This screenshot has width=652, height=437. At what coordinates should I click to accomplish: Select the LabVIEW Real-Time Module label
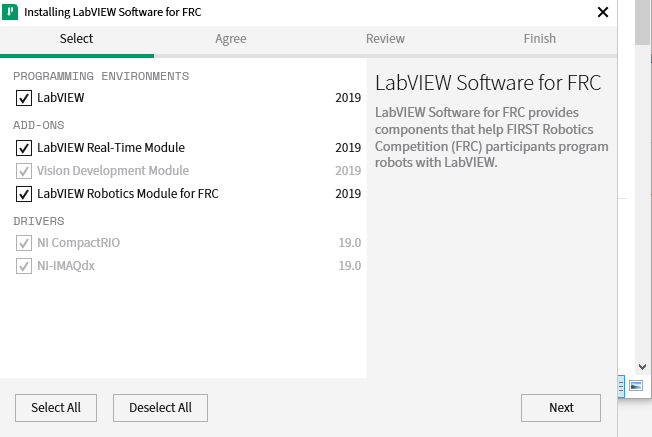pyautogui.click(x=111, y=148)
